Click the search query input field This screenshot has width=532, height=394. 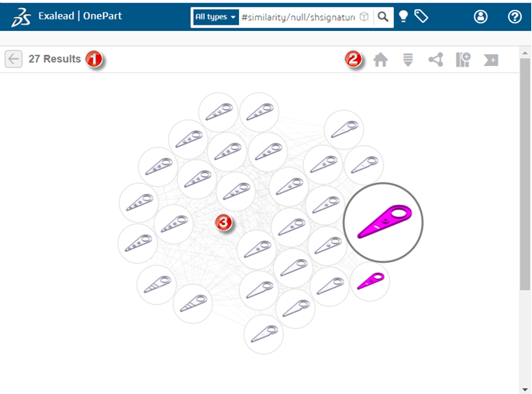coord(298,17)
